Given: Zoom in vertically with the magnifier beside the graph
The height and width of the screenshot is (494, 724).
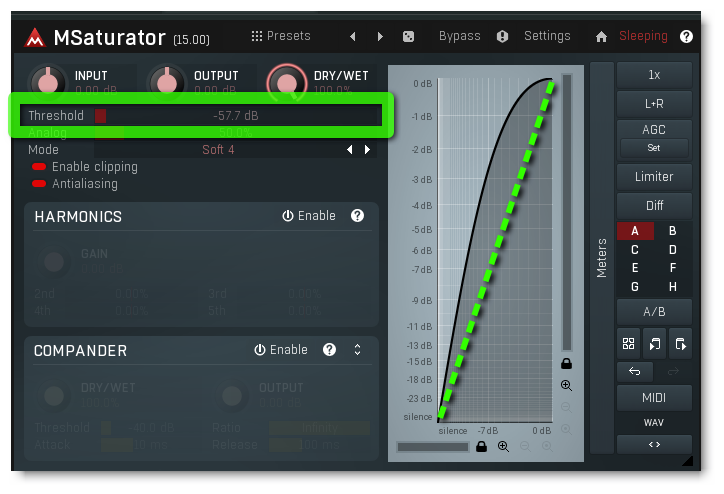Looking at the screenshot, I should (567, 386).
